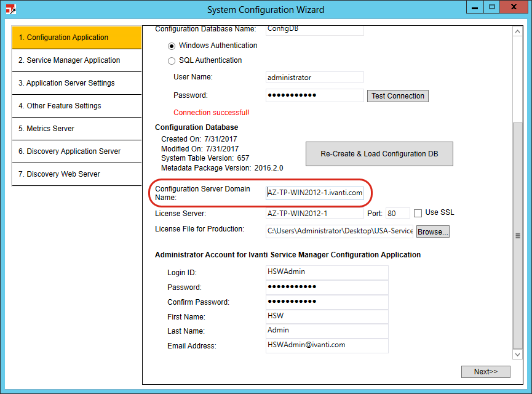
Task: Select Windows Authentication radio button
Action: [172, 46]
